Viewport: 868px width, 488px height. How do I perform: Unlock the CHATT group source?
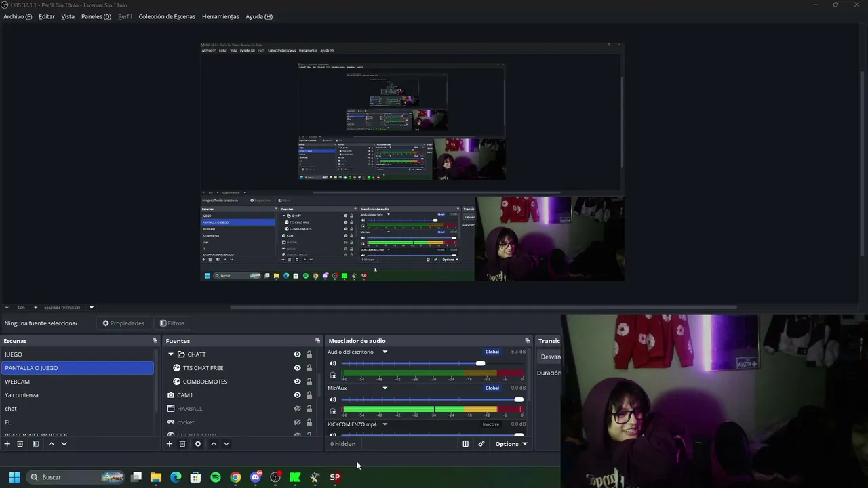[309, 354]
